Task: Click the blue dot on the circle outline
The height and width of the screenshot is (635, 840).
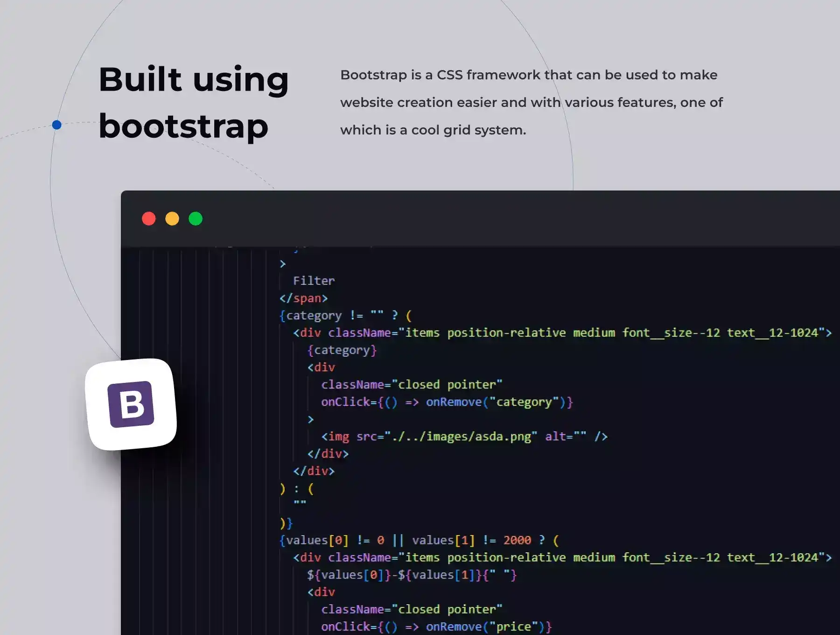Action: [57, 125]
